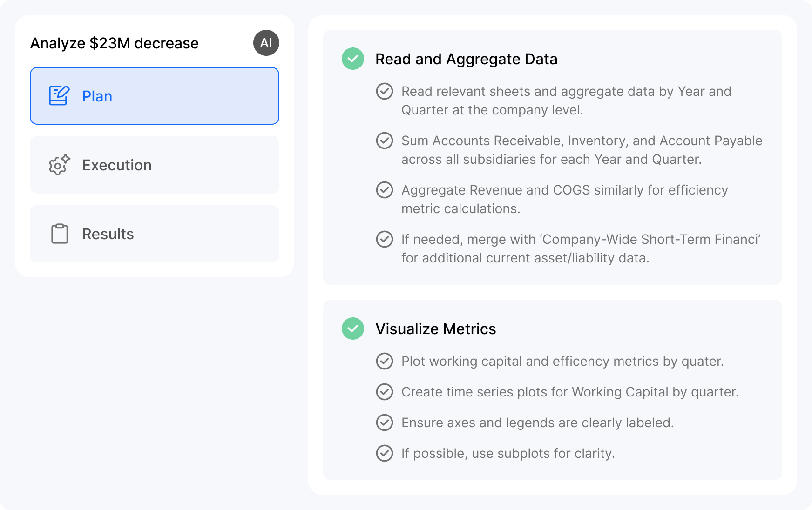Toggle check for 'Plot working capital' step

pyautogui.click(x=385, y=361)
